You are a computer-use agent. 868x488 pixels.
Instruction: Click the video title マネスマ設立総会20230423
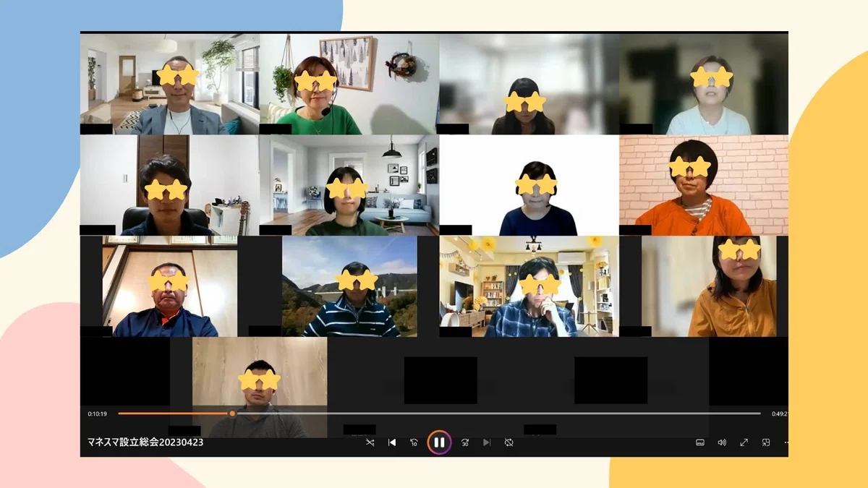point(145,442)
